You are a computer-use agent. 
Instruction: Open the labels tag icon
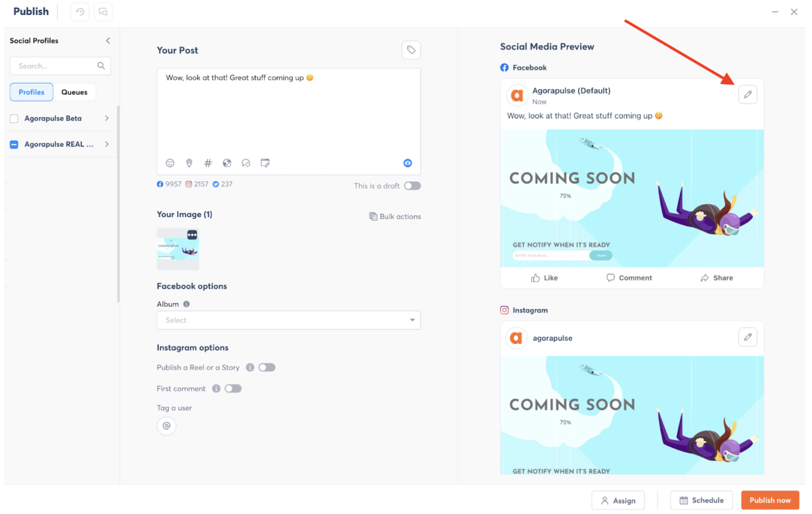tap(411, 50)
